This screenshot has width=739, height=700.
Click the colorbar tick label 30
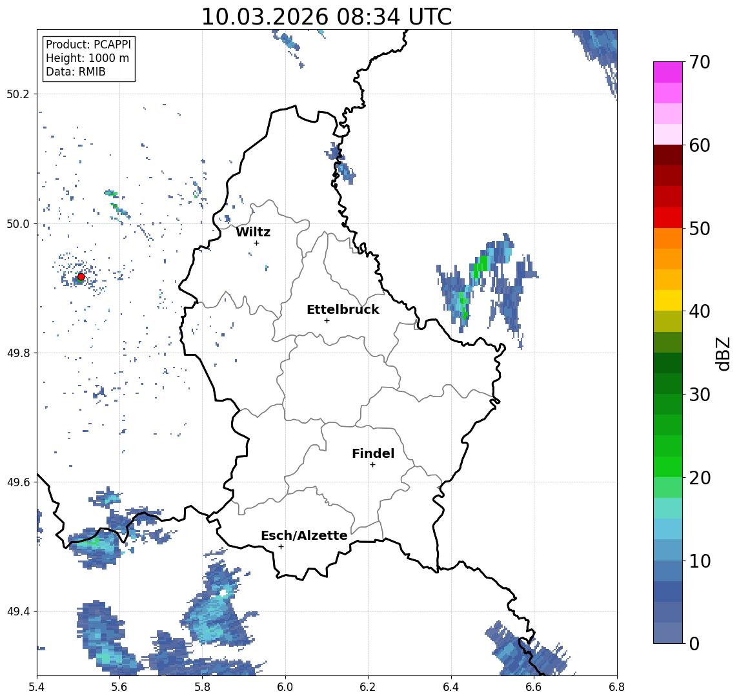coord(700,395)
